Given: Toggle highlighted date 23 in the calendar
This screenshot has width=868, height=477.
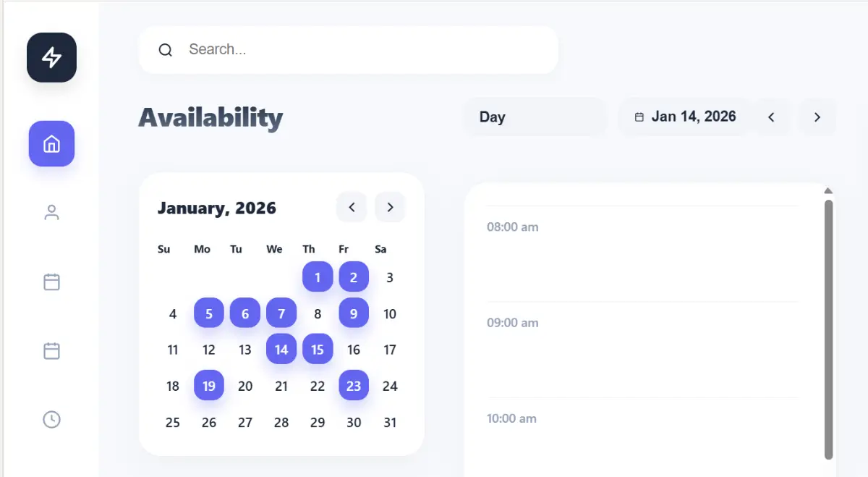Looking at the screenshot, I should tap(354, 386).
